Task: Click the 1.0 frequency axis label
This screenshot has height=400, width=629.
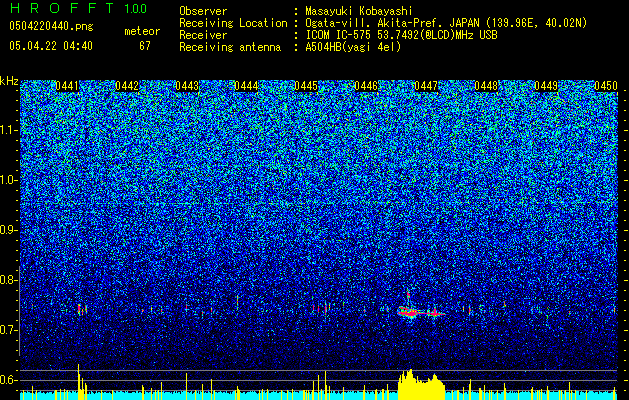Action: point(8,180)
